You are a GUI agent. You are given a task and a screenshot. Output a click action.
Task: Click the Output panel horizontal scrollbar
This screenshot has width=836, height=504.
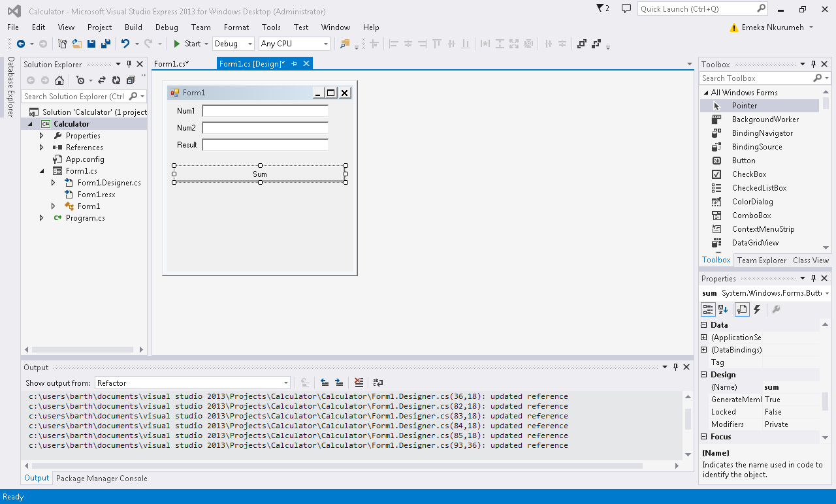pyautogui.click(x=337, y=465)
